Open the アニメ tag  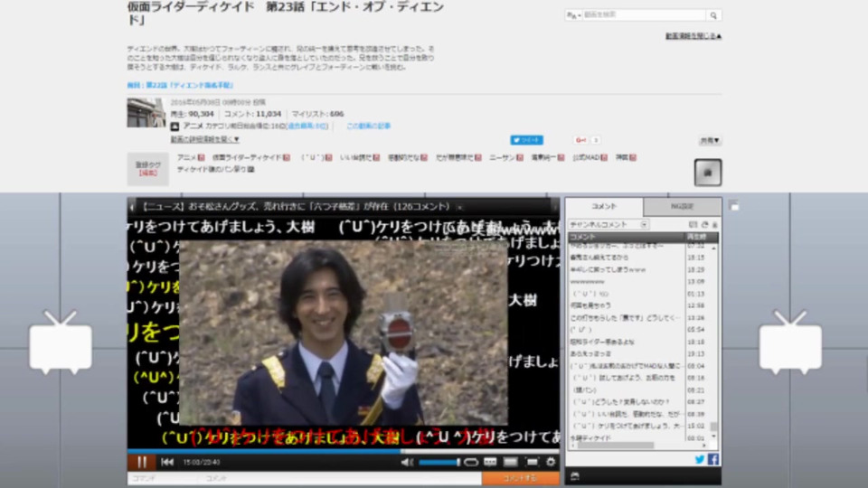[186, 157]
